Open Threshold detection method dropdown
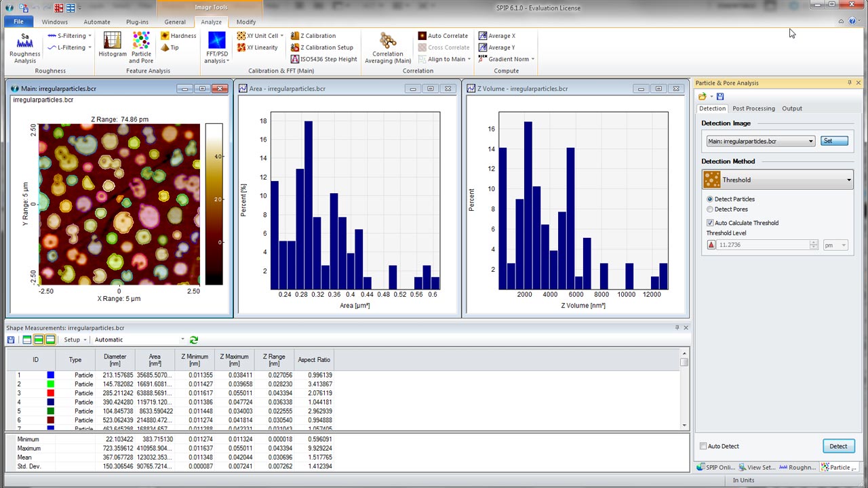The width and height of the screenshot is (868, 488). 777,180
